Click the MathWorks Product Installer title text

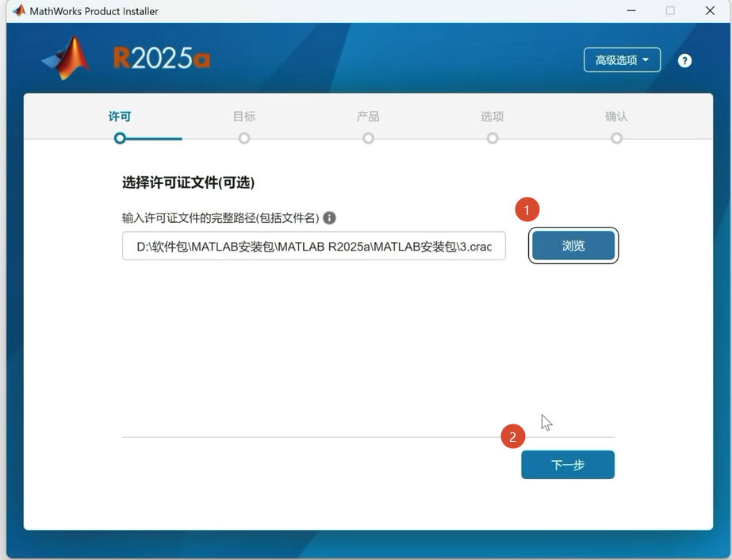pyautogui.click(x=94, y=11)
